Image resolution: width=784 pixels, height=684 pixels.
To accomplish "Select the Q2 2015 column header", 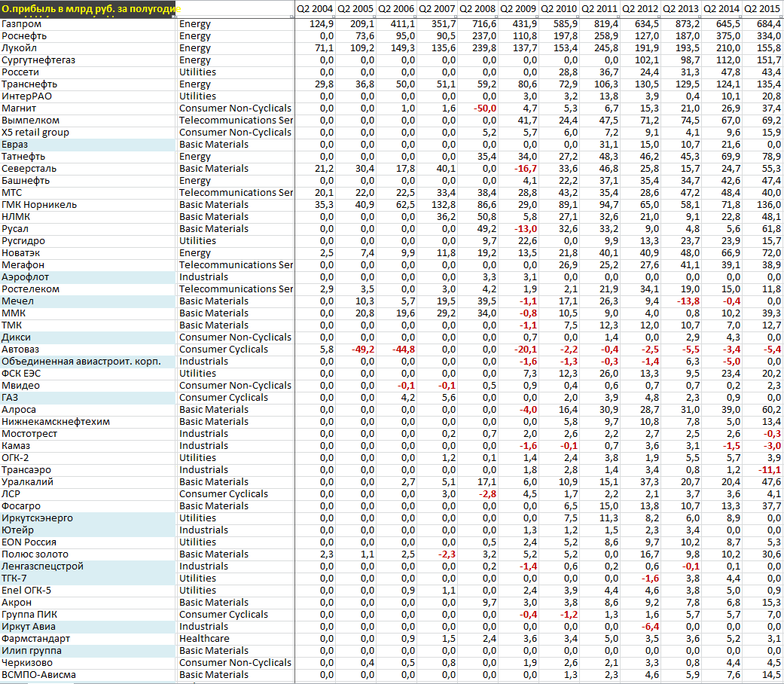I will pyautogui.click(x=762, y=9).
